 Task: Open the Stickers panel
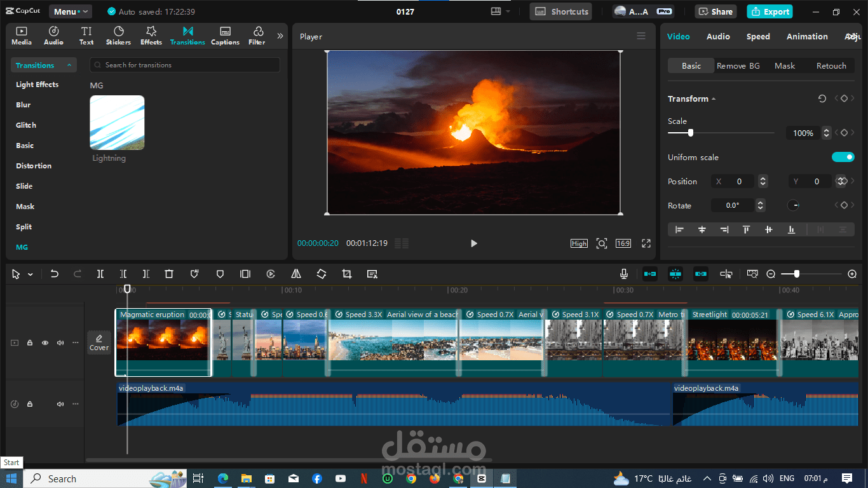point(118,36)
